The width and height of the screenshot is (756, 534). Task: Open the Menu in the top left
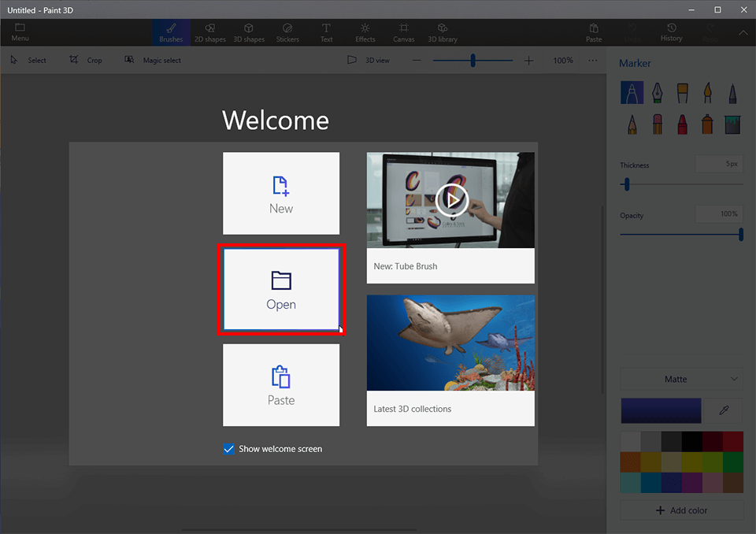19,32
